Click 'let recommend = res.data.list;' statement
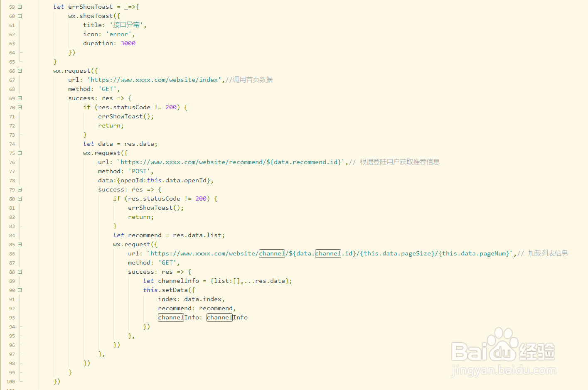The width and height of the screenshot is (588, 390). pos(169,235)
